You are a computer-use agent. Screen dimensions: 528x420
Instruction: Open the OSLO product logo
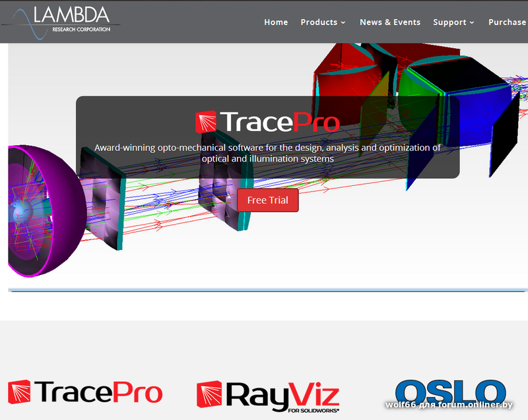pos(451,394)
